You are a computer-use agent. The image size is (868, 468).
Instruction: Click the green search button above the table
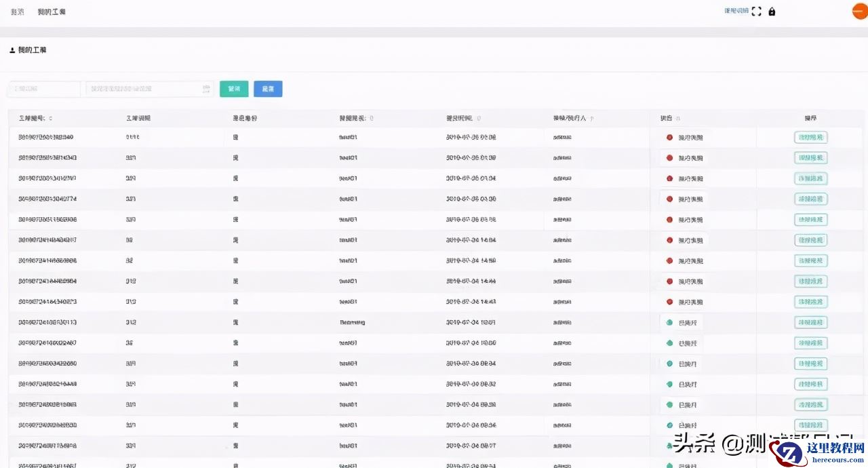pyautogui.click(x=233, y=89)
